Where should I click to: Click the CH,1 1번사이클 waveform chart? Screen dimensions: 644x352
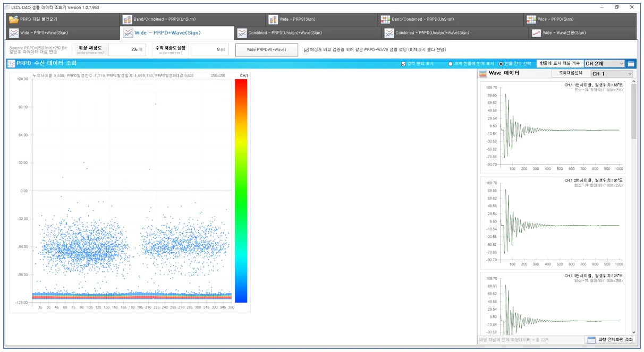(553, 127)
